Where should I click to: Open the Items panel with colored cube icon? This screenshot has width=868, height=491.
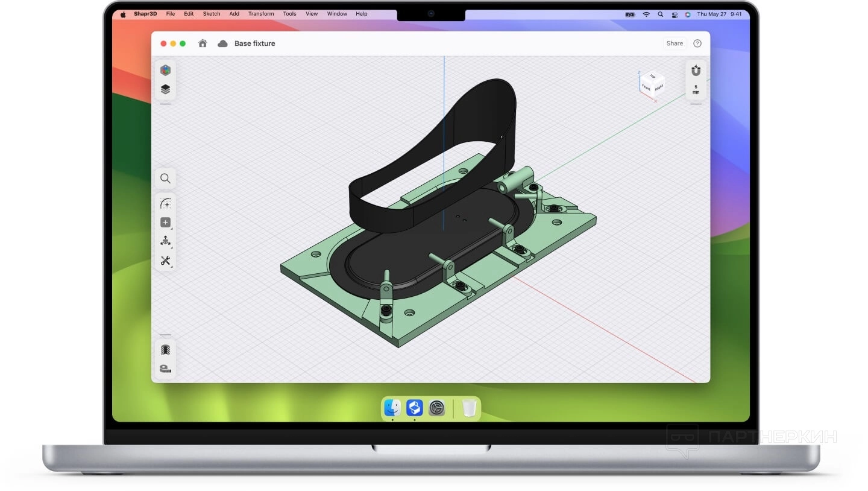click(x=165, y=71)
